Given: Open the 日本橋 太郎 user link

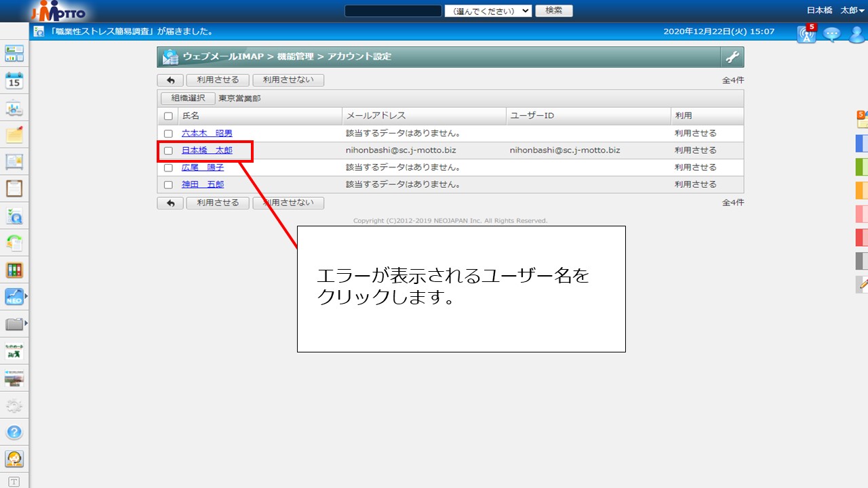Looking at the screenshot, I should point(207,150).
